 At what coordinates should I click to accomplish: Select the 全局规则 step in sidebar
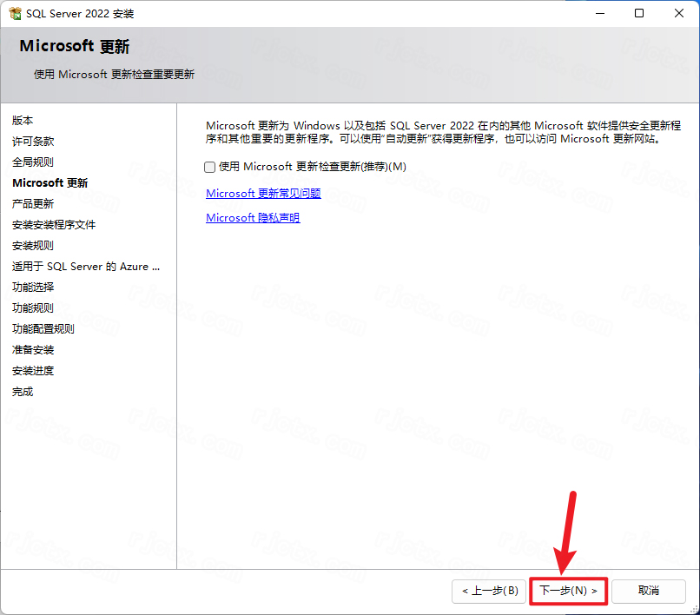[x=33, y=162]
